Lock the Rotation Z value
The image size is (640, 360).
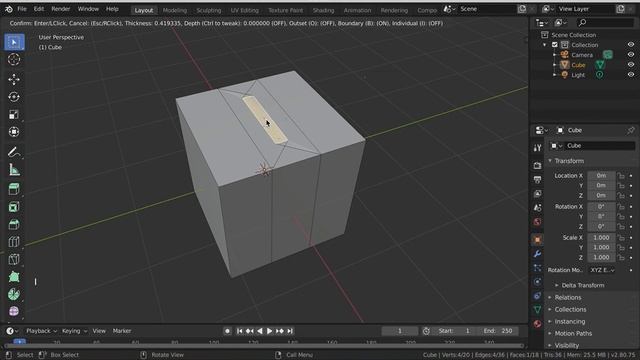621,227
